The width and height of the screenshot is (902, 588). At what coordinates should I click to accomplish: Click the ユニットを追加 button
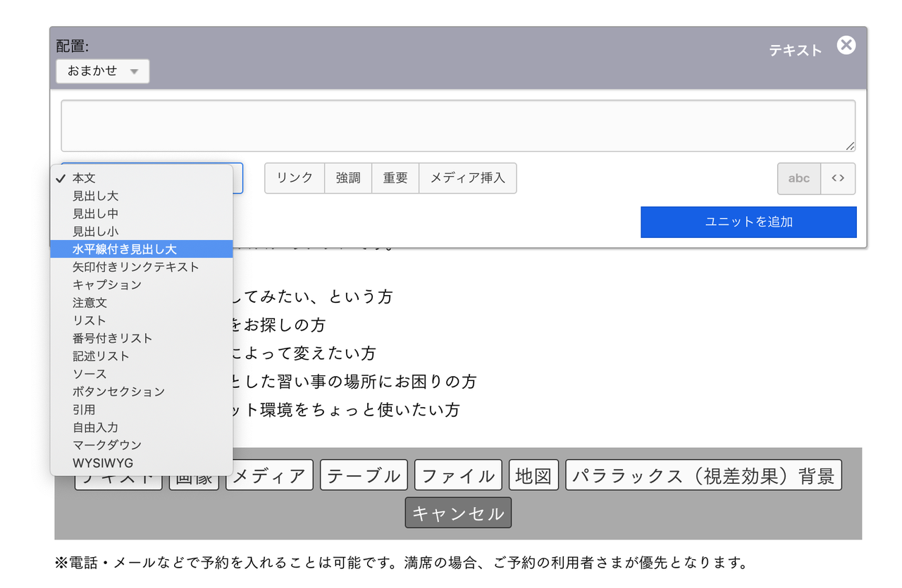[x=748, y=222]
